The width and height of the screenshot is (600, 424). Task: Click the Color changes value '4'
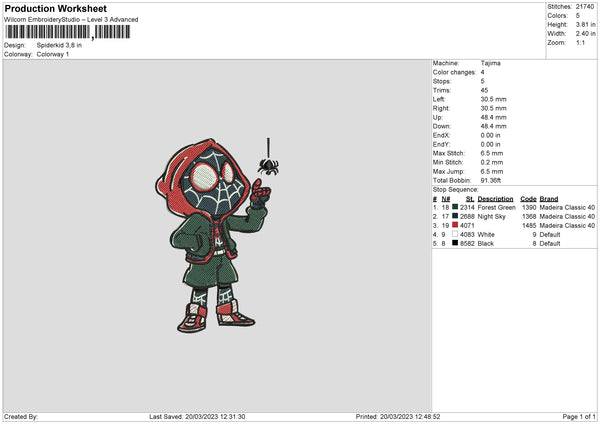(x=483, y=72)
